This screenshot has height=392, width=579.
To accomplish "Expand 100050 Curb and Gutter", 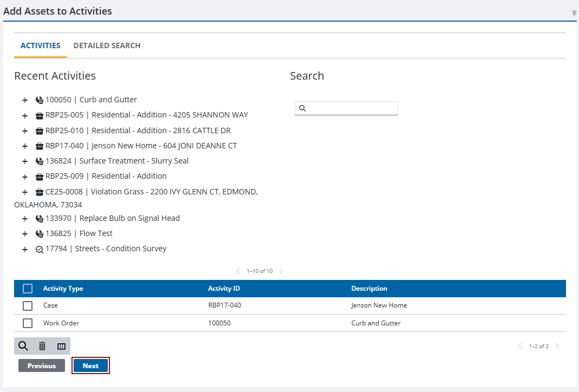I will point(25,100).
